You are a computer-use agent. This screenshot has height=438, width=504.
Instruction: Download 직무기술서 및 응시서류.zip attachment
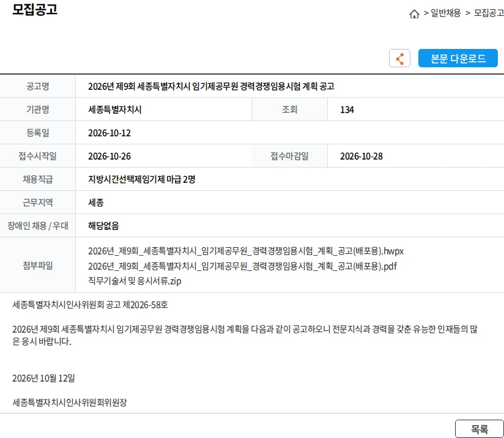(135, 281)
